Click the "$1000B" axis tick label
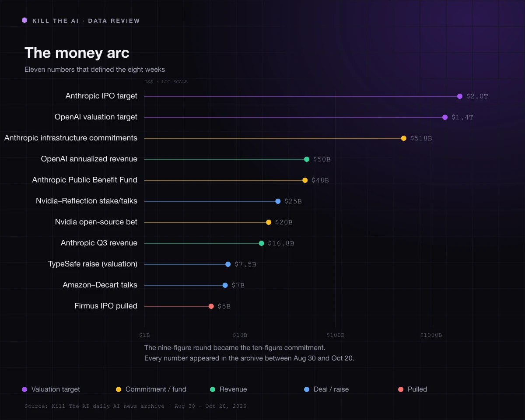 [x=431, y=335]
